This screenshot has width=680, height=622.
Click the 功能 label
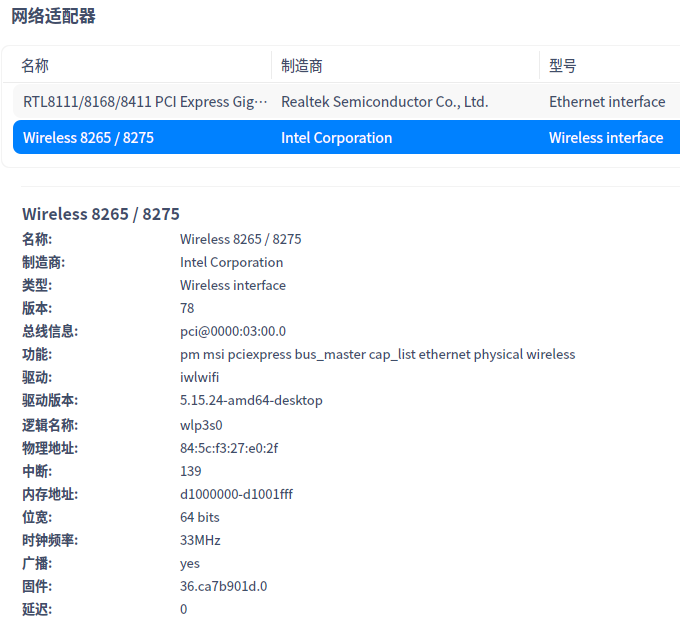(x=37, y=354)
